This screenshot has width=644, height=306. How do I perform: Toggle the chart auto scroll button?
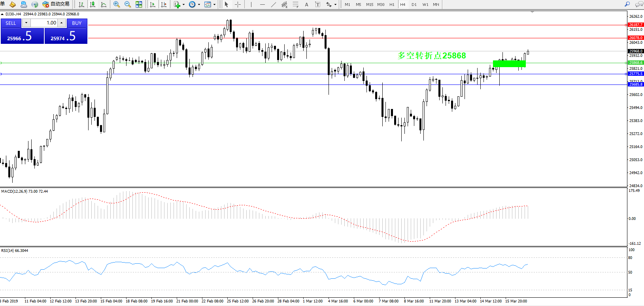(x=153, y=4)
